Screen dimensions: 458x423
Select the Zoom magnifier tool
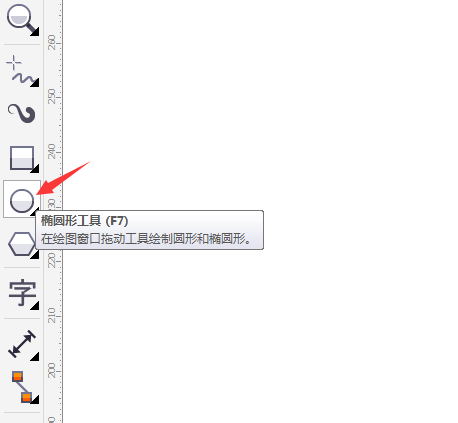pyautogui.click(x=22, y=20)
